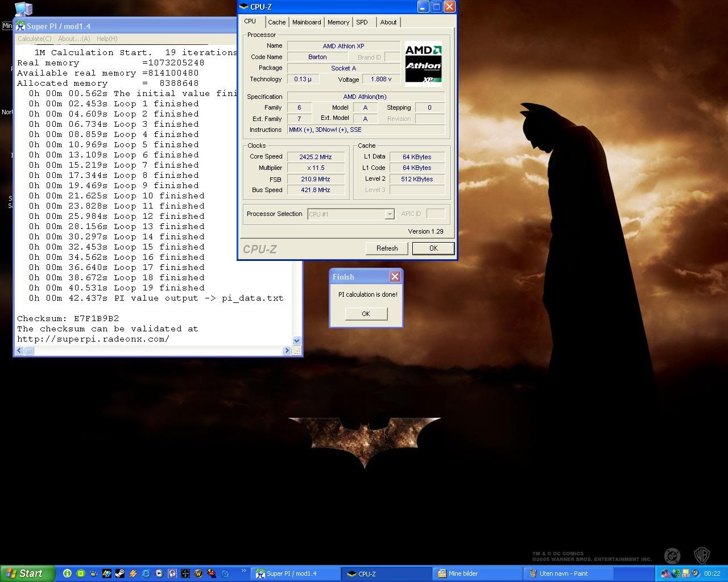Open the Memory tab in CPU-Z

pos(338,22)
